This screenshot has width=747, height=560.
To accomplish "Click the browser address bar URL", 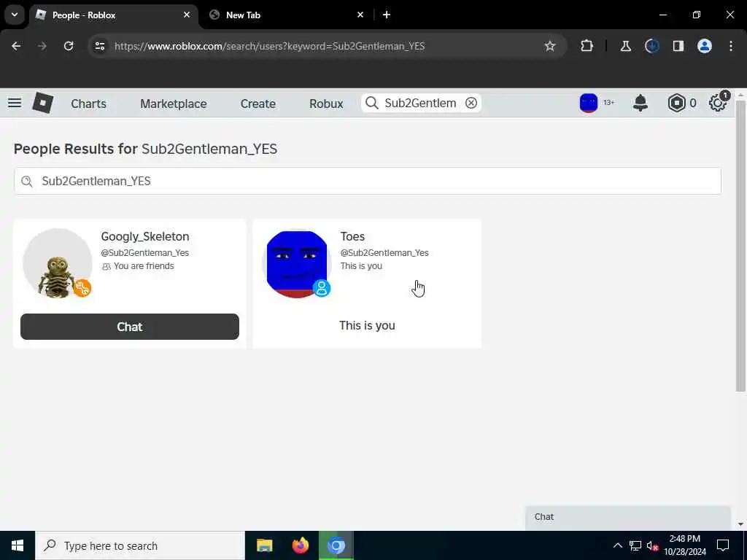I will click(270, 46).
